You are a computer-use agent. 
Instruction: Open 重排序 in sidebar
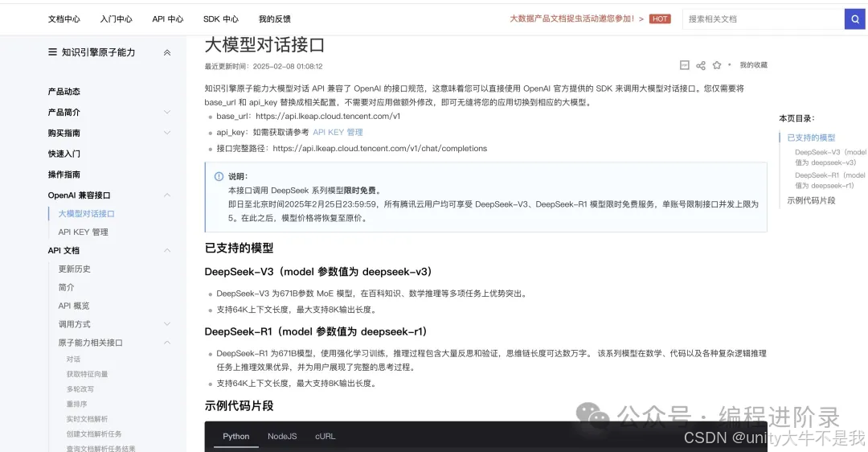tap(77, 404)
